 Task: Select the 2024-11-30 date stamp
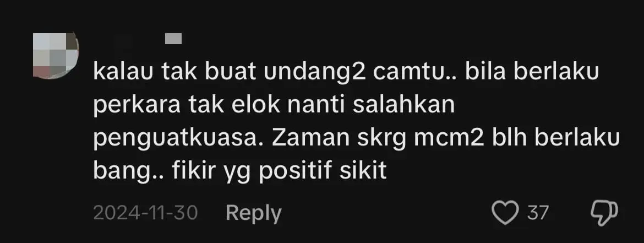(146, 213)
